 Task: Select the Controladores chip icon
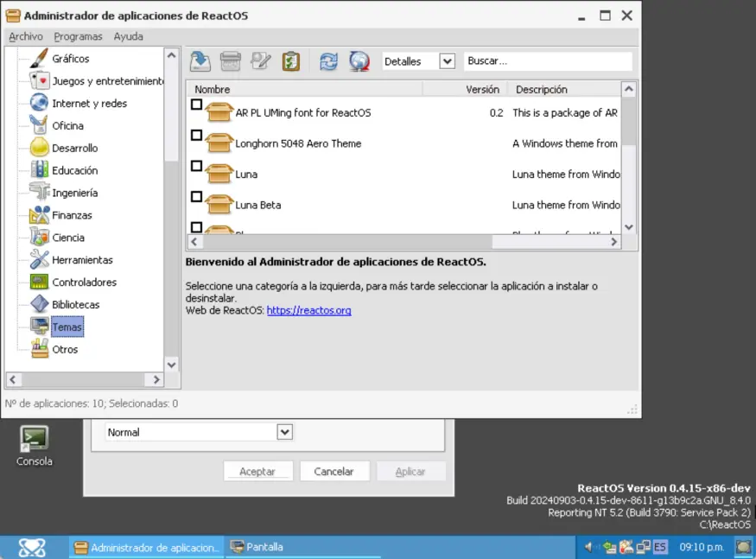(x=39, y=283)
